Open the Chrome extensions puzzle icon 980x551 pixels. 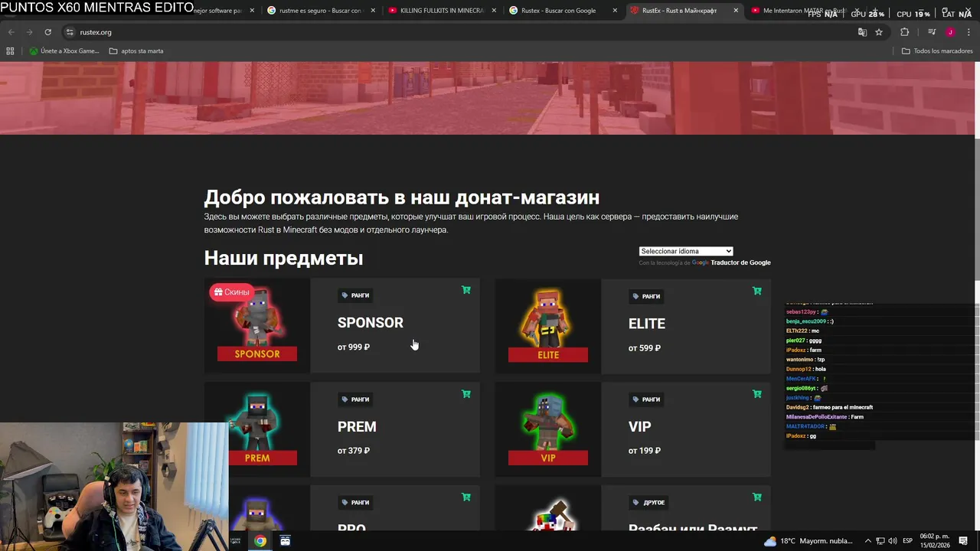pyautogui.click(x=904, y=32)
